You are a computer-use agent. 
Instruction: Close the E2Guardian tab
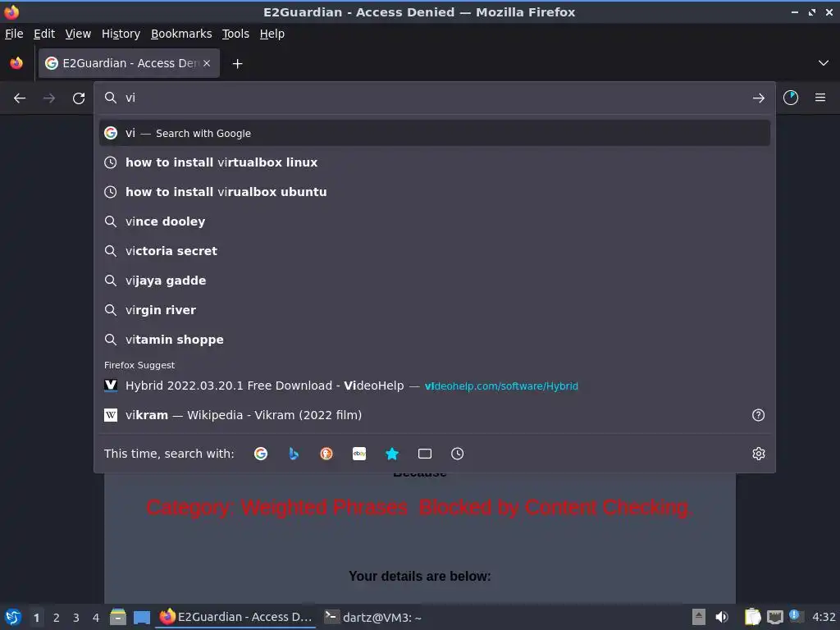point(207,63)
